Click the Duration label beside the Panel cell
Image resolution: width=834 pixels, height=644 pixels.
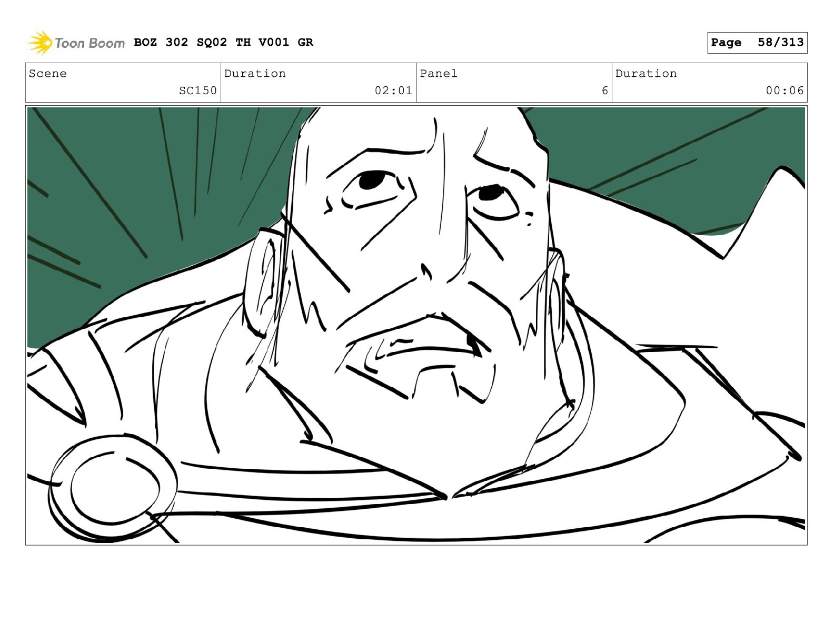[x=646, y=74]
